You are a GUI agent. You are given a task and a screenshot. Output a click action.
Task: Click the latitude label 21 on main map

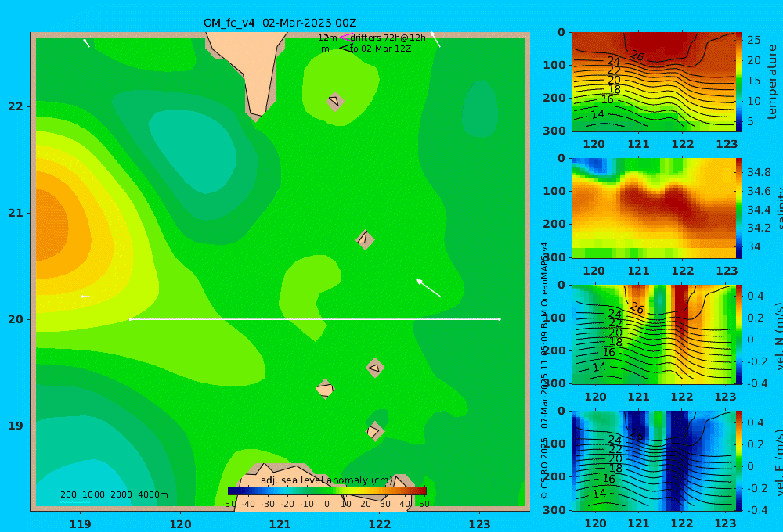[16, 213]
